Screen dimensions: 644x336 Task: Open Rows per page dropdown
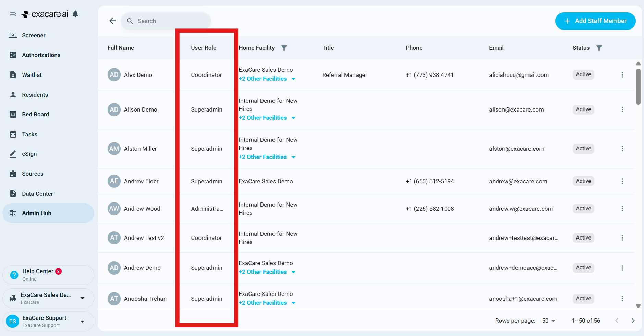(548, 321)
